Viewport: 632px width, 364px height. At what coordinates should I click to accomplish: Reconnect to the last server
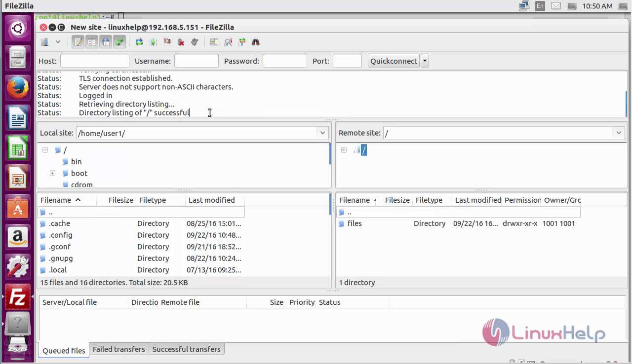(195, 42)
